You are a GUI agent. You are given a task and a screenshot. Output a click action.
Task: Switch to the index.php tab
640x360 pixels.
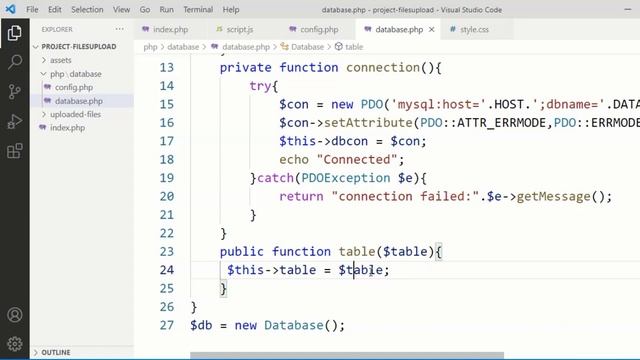click(171, 29)
